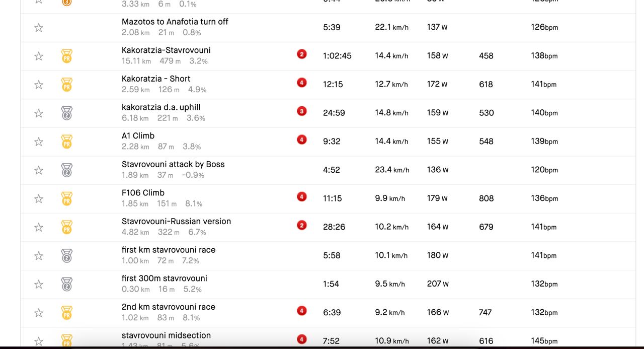Screen dimensions: 644x349
Task: Click second-place medal for kakoratzia d.a. uphill
Action: coord(66,113)
